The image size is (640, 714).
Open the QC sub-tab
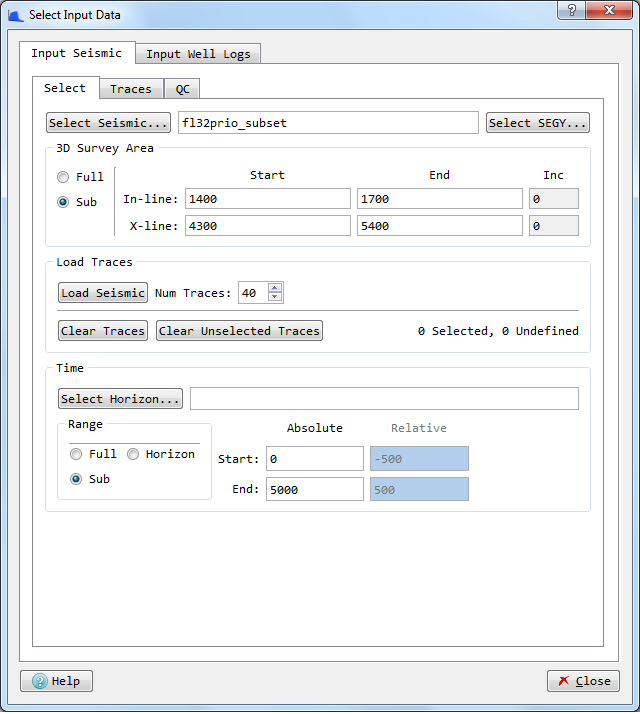[x=182, y=89]
